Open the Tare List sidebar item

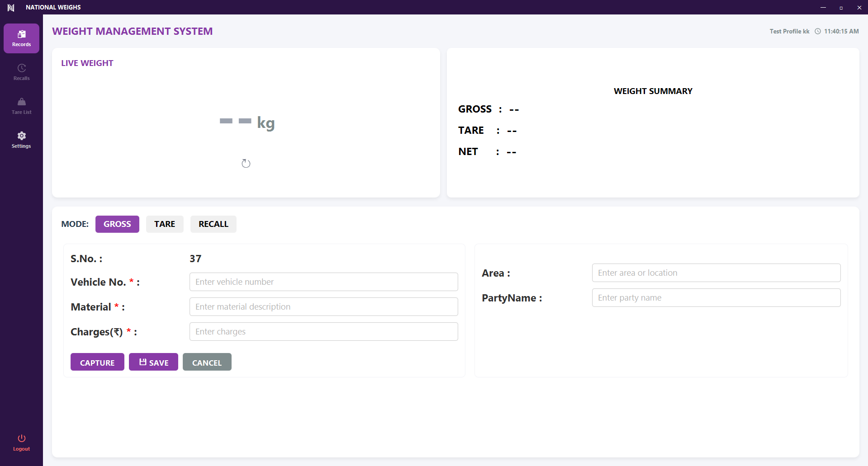21,106
